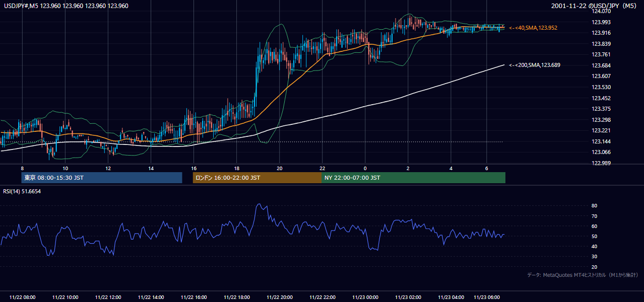Click the 40 SMA 123.952 label

tap(533, 28)
